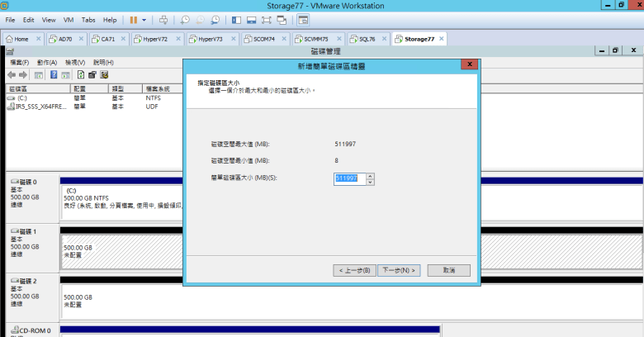644x337 pixels.
Task: Click the 取消 button in the wizard
Action: 448,270
